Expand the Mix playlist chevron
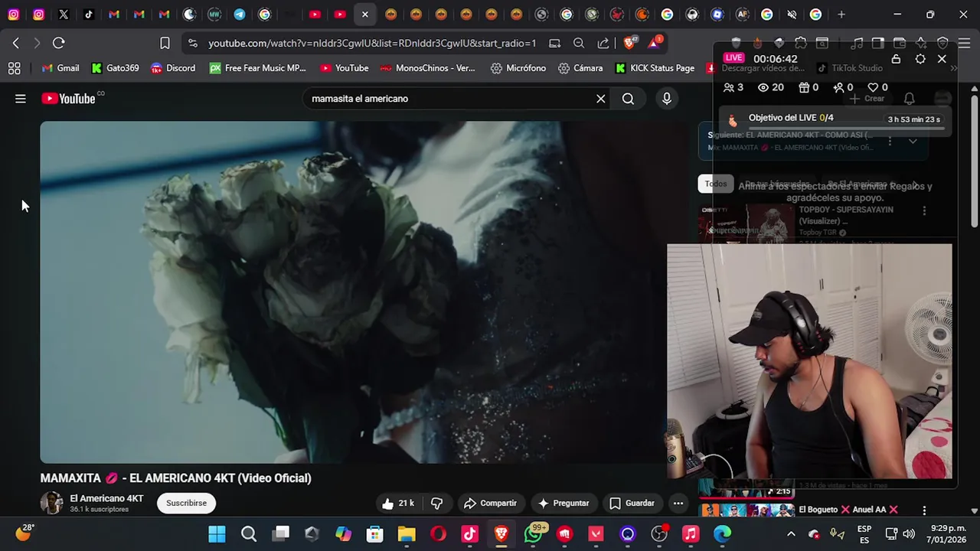The width and height of the screenshot is (980, 551). [913, 142]
